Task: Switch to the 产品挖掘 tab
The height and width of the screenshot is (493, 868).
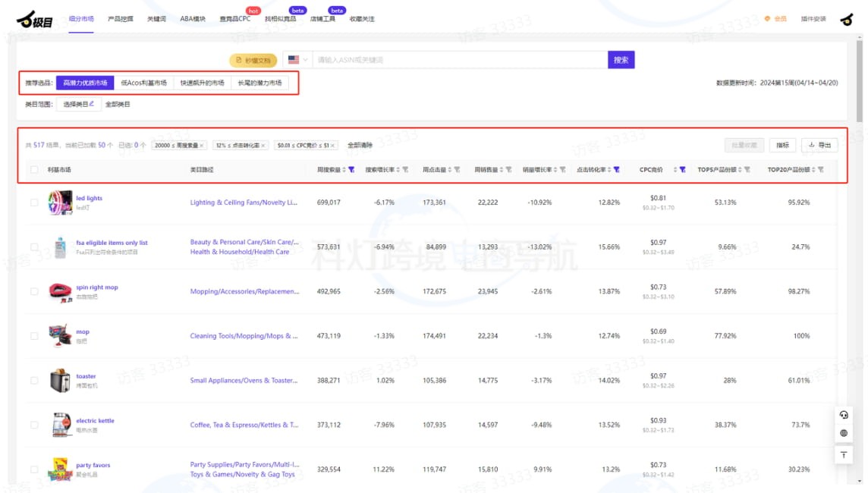Action: click(x=121, y=19)
